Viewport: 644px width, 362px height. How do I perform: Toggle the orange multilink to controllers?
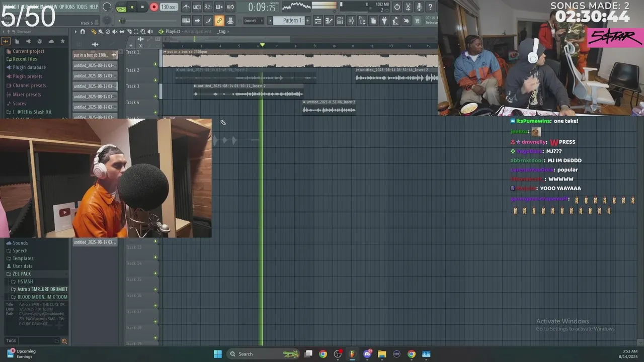pyautogui.click(x=219, y=21)
